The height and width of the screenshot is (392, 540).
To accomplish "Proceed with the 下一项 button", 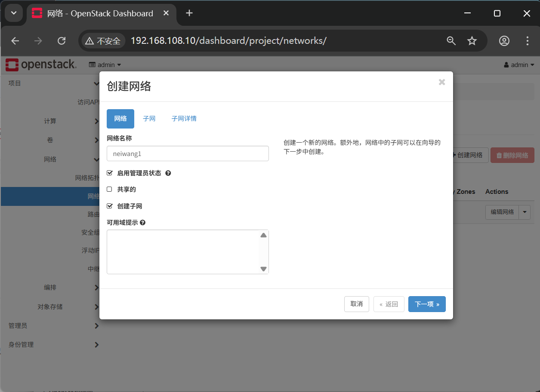I will coord(427,304).
